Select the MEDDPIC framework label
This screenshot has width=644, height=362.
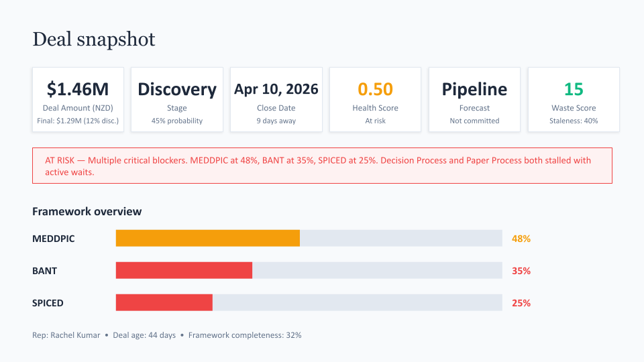pos(54,239)
